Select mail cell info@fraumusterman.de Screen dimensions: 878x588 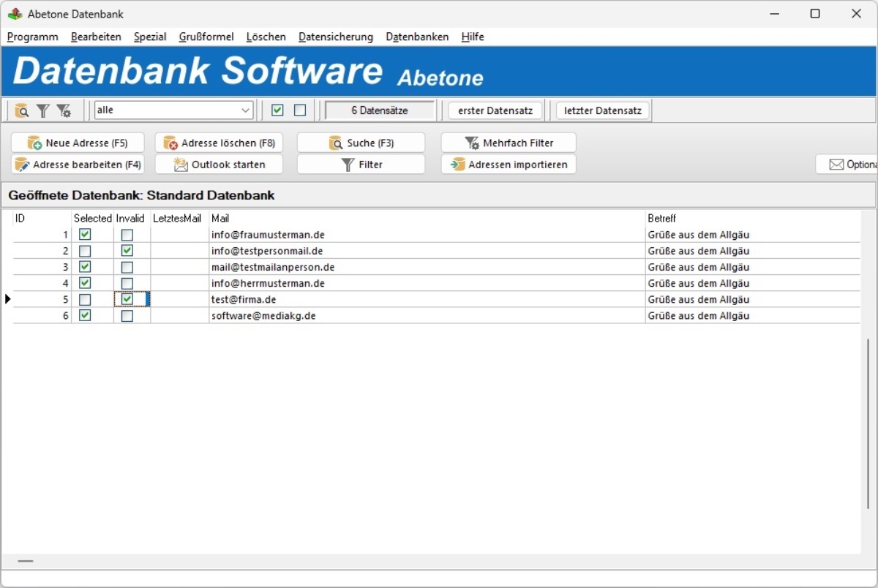(427, 235)
